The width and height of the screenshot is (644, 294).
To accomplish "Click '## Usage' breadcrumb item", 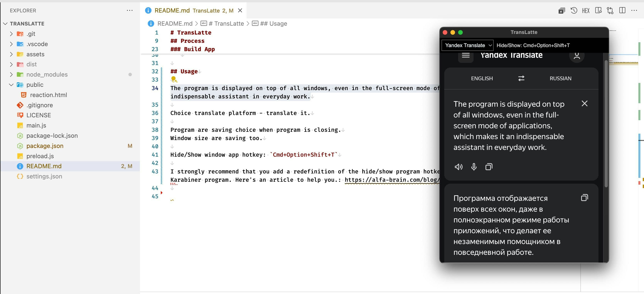I will tap(273, 24).
